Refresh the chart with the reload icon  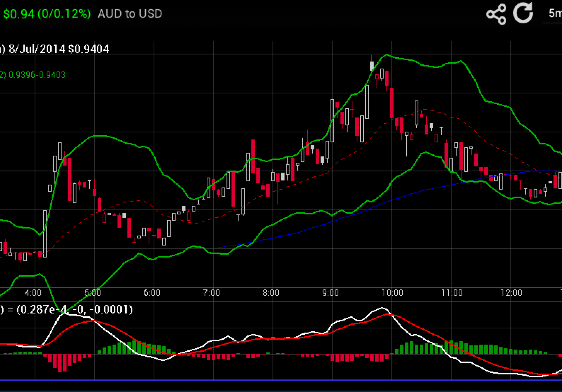tap(523, 13)
